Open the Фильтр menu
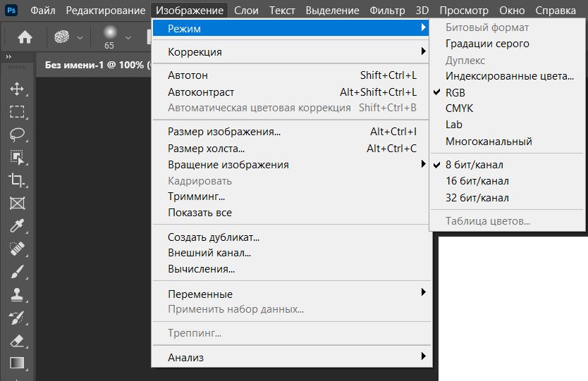This screenshot has width=588, height=381. click(x=388, y=10)
